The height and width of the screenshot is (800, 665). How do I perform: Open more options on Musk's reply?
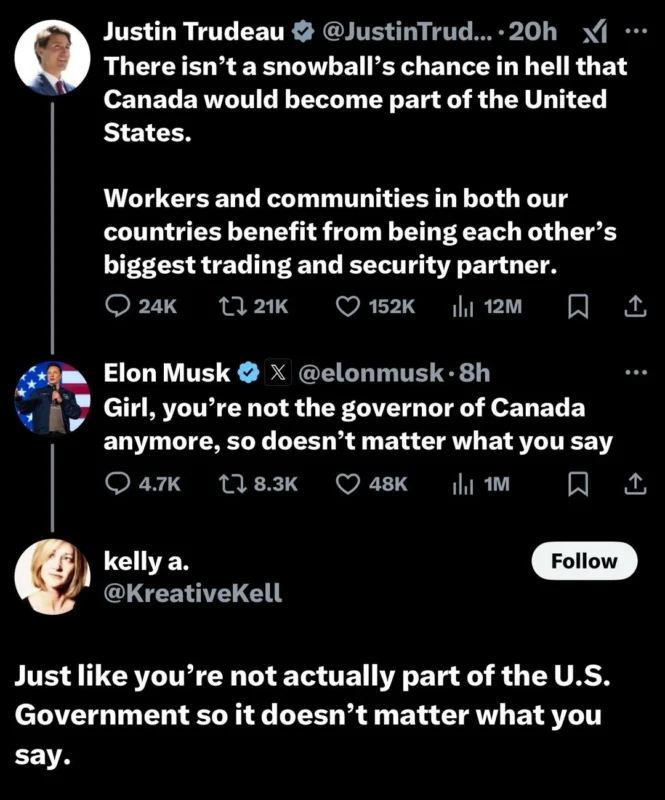635,373
